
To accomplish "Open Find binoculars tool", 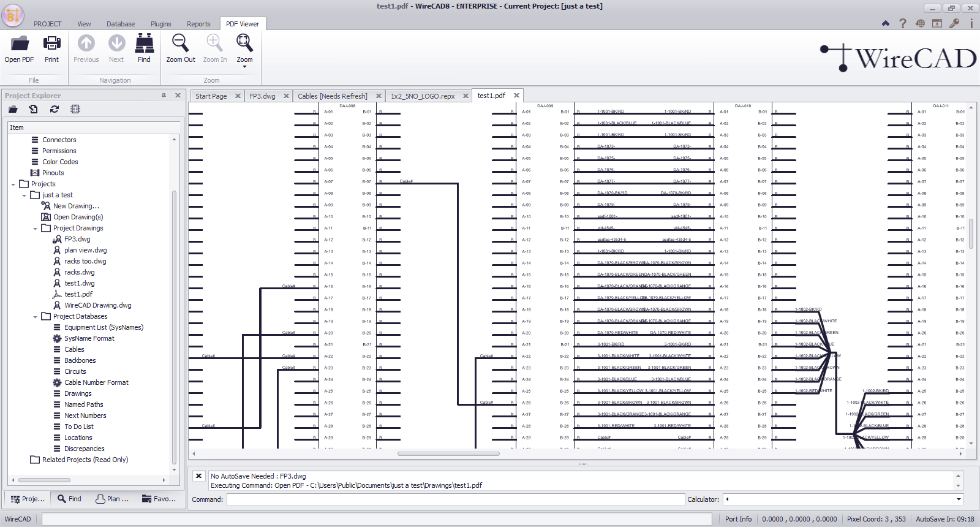I will click(x=145, y=49).
